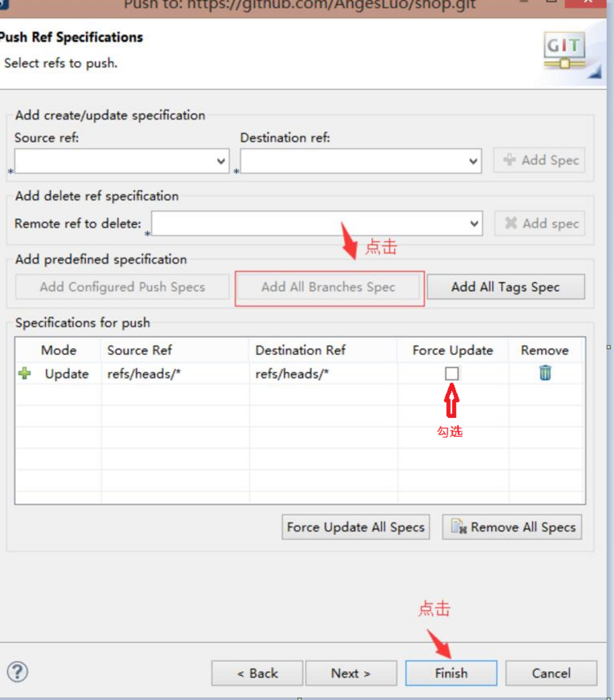Open the Destination ref dropdown
Screen dimensions: 614x700
tap(473, 161)
